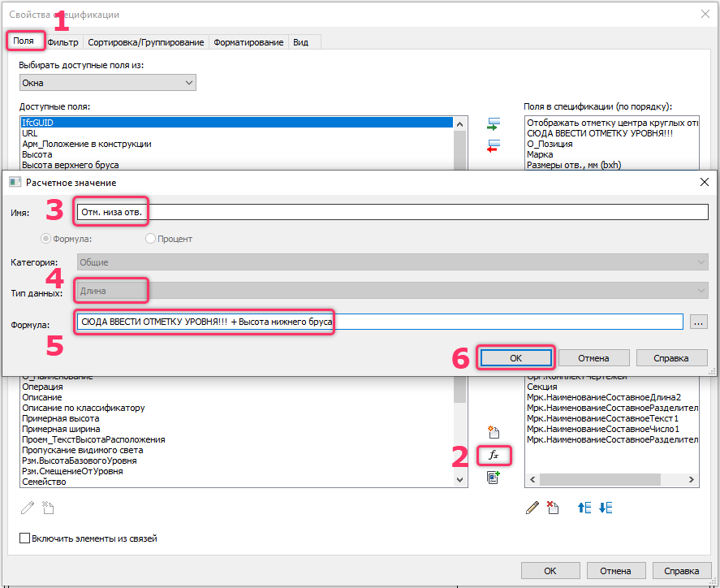
Task: Select Секция in specification fields
Action: click(611, 387)
